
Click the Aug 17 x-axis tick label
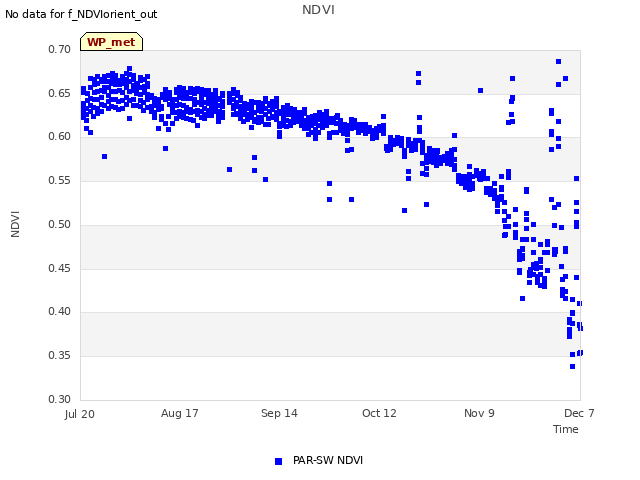(x=180, y=413)
